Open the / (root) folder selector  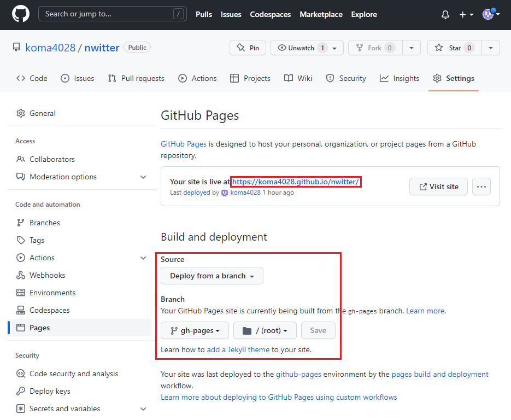click(x=265, y=331)
